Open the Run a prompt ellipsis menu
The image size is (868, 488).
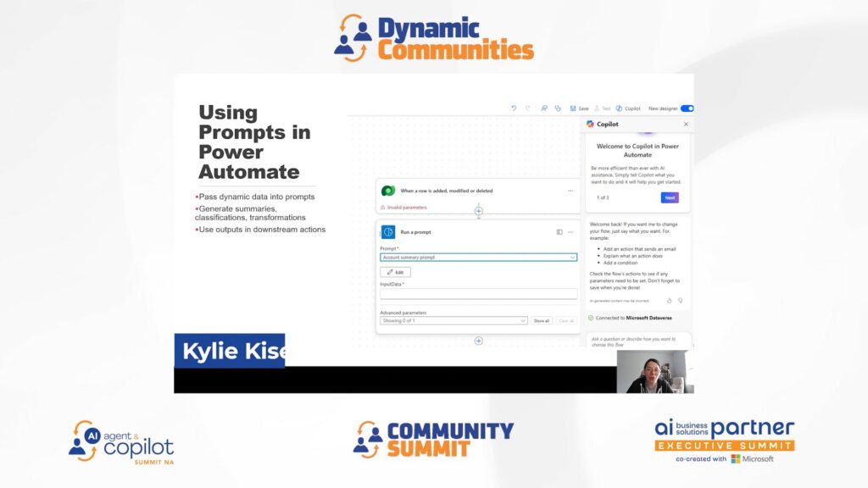(570, 231)
